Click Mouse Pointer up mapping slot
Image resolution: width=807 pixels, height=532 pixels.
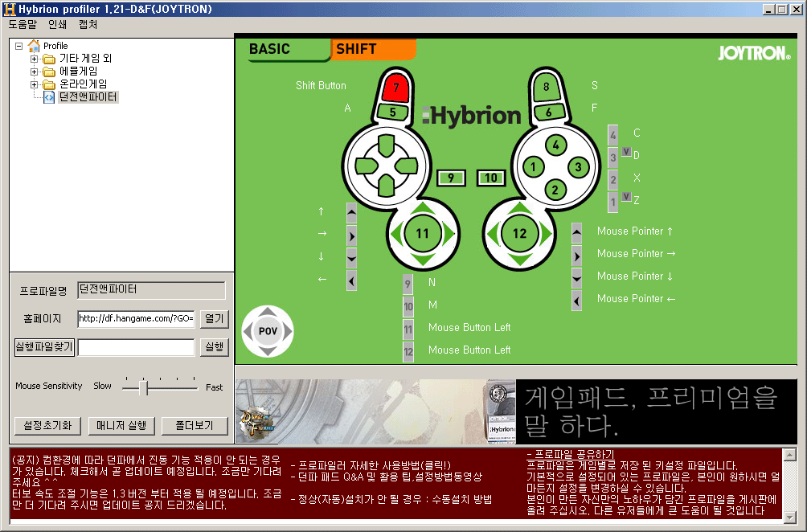[576, 233]
